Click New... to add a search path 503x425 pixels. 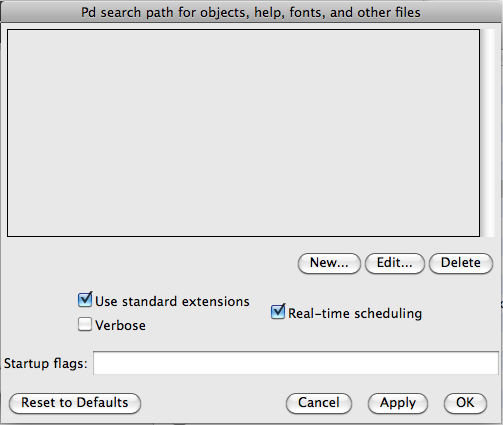(329, 263)
